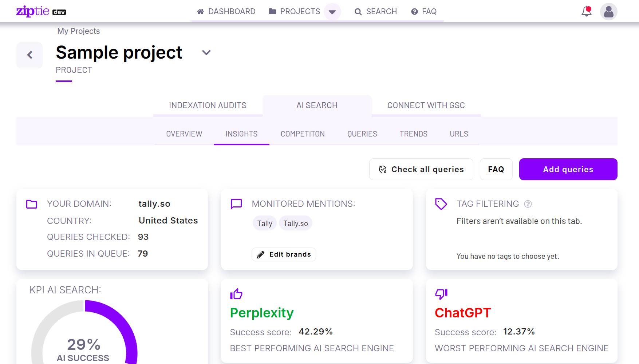
Task: Click Check all queries button
Action: (x=421, y=169)
